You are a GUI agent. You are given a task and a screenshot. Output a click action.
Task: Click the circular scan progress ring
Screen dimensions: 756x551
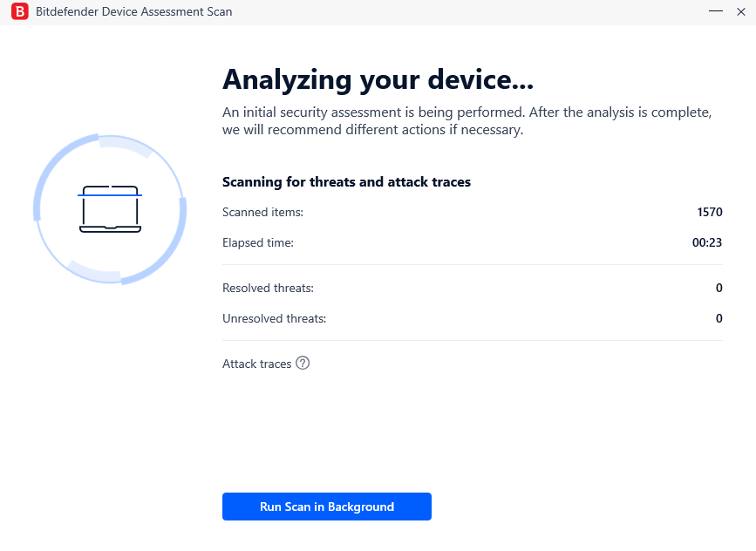pos(110,209)
